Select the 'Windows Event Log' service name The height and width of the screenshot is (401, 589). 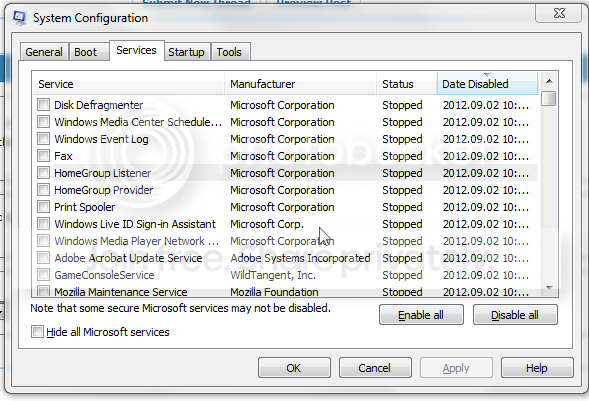(101, 139)
